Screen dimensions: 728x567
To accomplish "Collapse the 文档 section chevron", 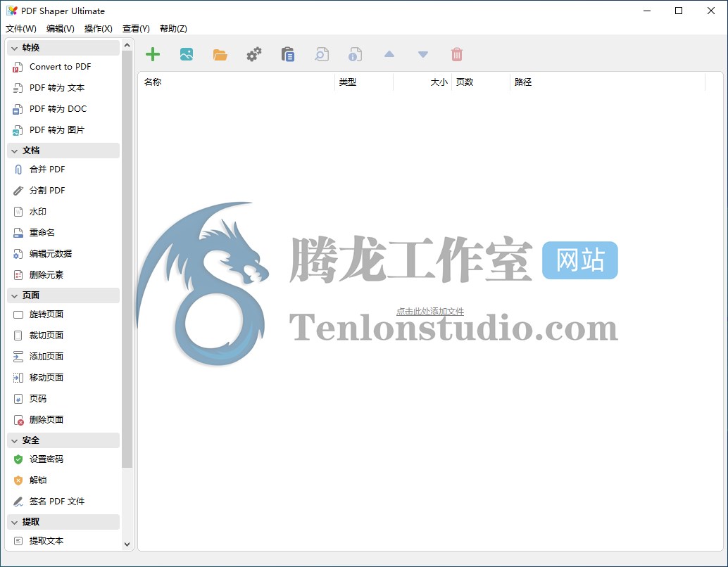I will click(x=14, y=151).
